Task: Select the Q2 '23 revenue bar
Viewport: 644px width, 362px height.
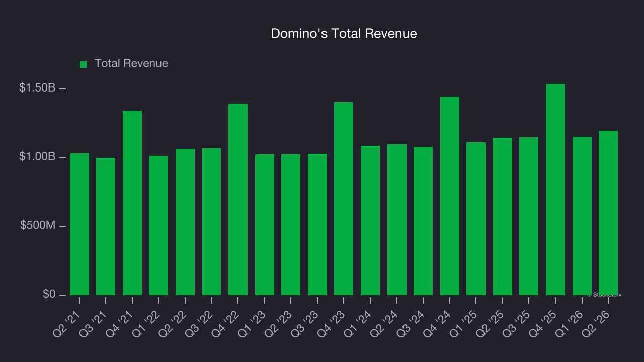Action: [291, 225]
